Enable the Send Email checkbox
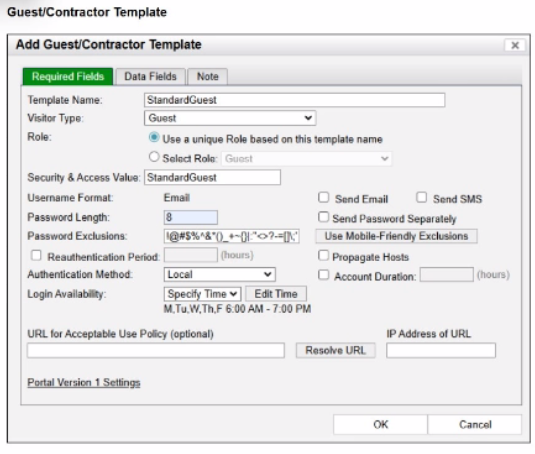 point(323,197)
